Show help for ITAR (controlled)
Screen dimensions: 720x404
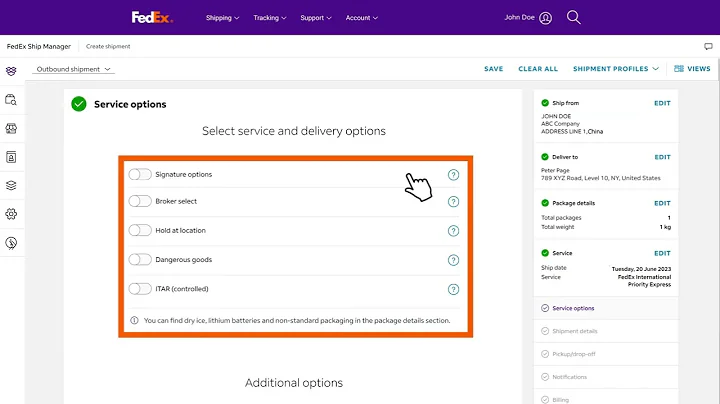pyautogui.click(x=453, y=289)
